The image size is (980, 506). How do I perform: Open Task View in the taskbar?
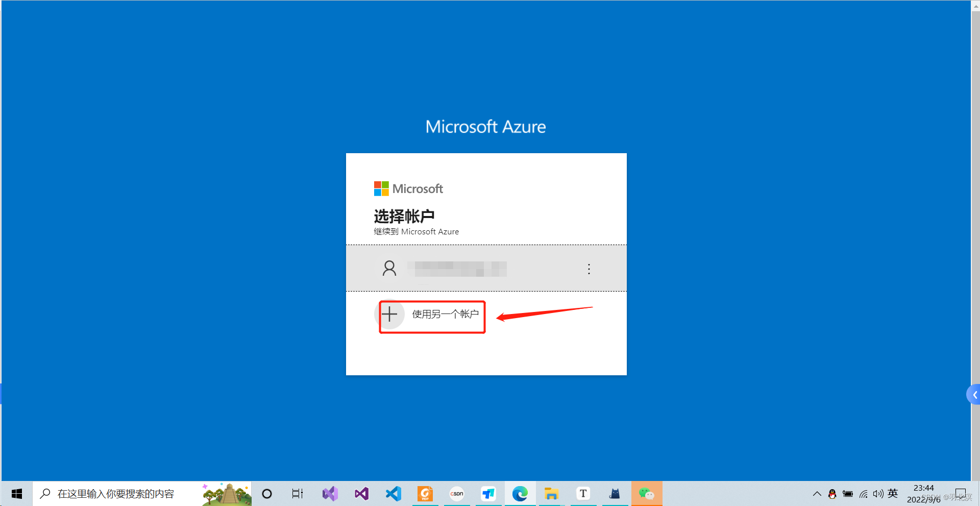pyautogui.click(x=298, y=494)
